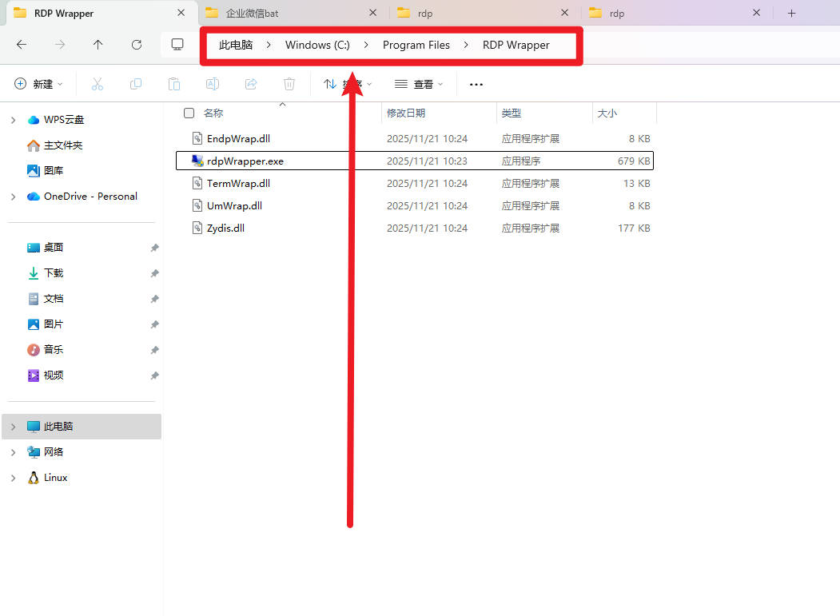Select the TermWrap.dll file

click(415, 183)
